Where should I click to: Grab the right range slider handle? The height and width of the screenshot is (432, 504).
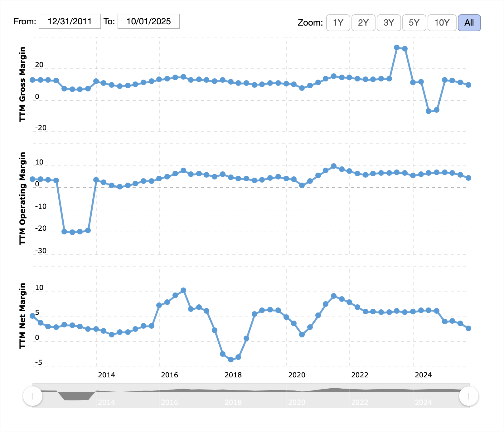469,396
